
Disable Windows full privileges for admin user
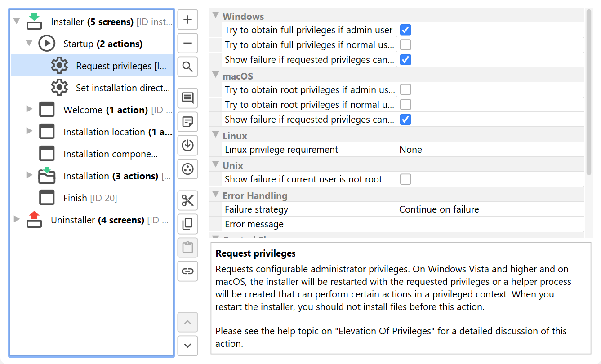coord(405,30)
